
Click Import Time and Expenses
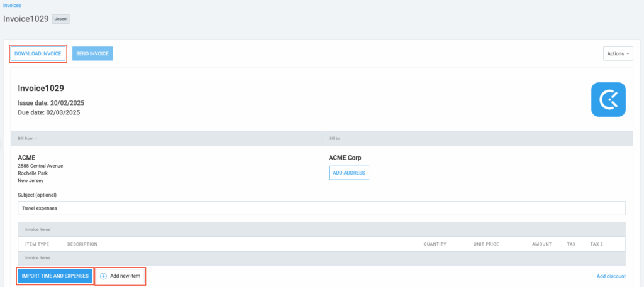coord(55,276)
